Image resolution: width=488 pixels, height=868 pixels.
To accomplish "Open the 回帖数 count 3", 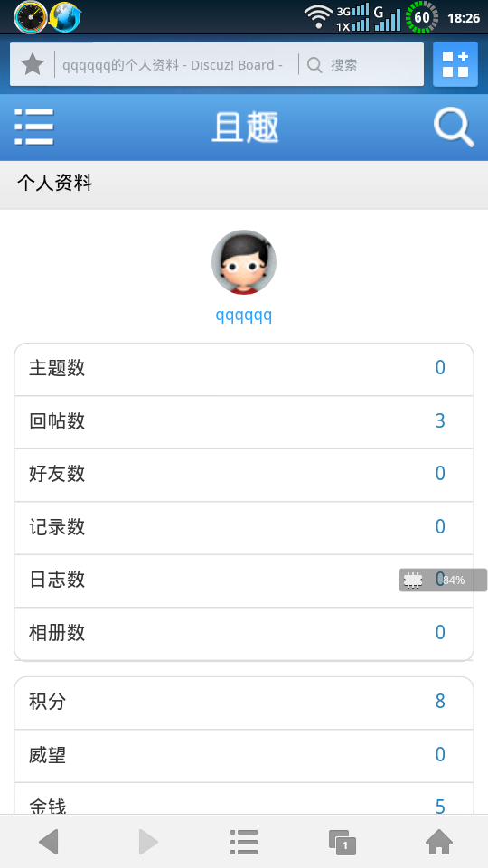I will 440,421.
